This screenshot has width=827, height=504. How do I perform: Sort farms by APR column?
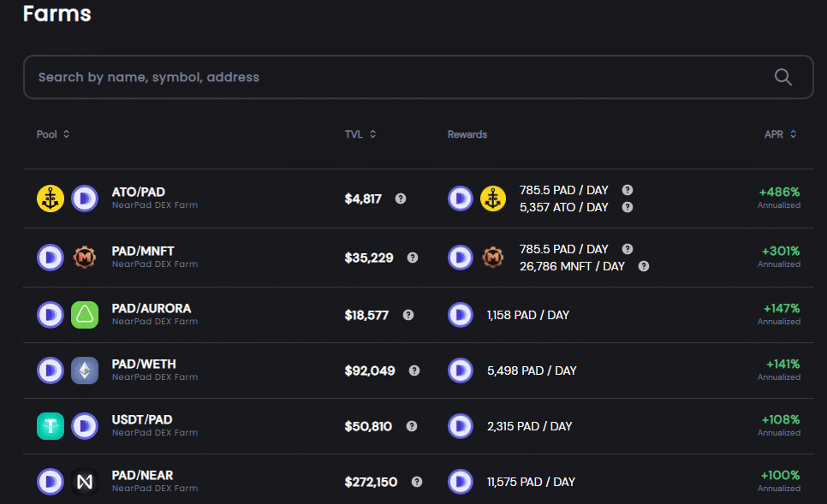[x=780, y=134]
